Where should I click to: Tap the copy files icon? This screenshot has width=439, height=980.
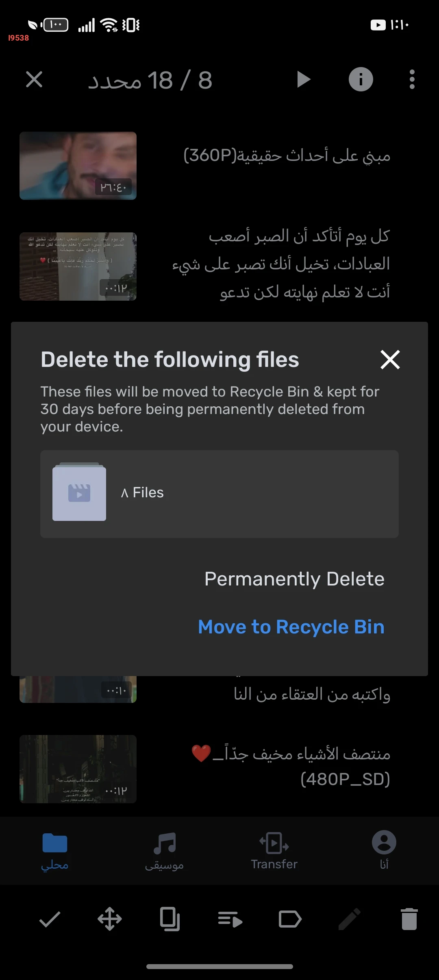[x=170, y=919]
